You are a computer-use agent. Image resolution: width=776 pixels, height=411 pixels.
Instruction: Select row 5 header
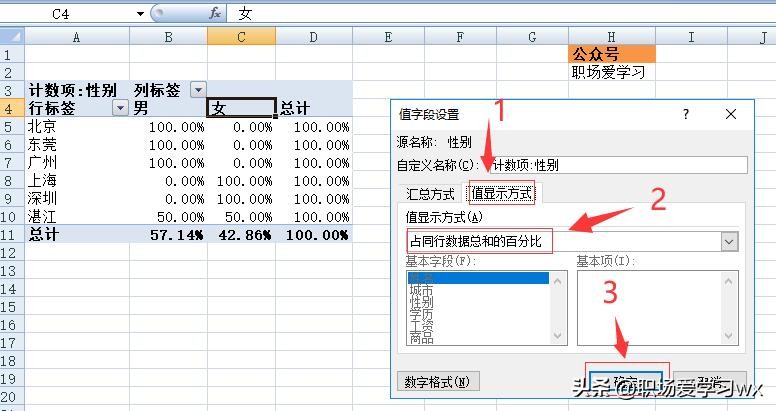12,127
